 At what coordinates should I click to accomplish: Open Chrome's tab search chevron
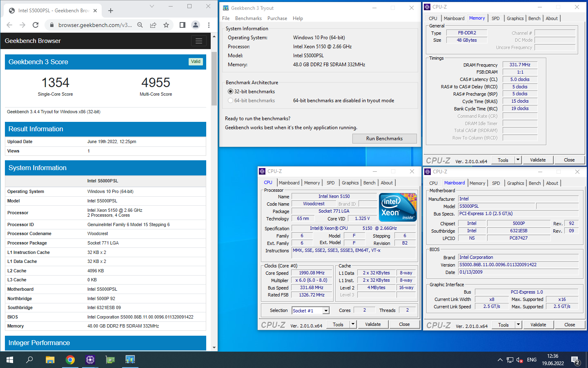(x=152, y=6)
